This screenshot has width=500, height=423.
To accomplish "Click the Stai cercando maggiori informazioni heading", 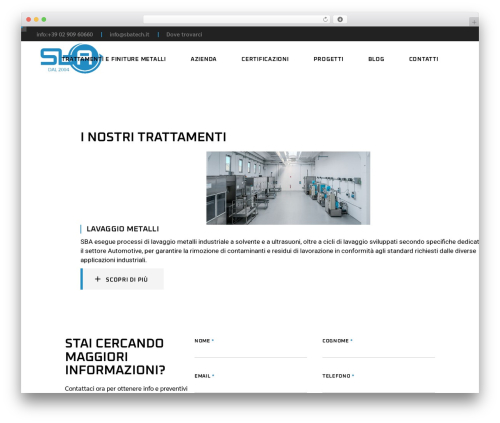I will (x=115, y=357).
